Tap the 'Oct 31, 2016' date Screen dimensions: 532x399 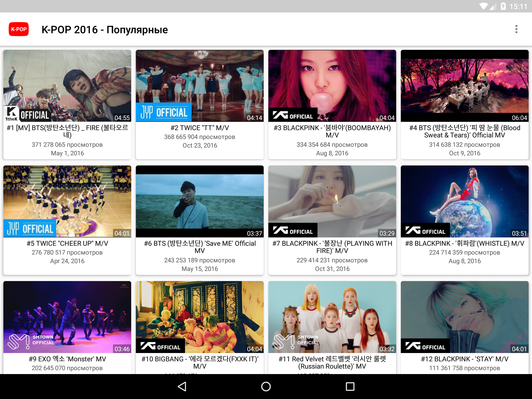tap(332, 269)
